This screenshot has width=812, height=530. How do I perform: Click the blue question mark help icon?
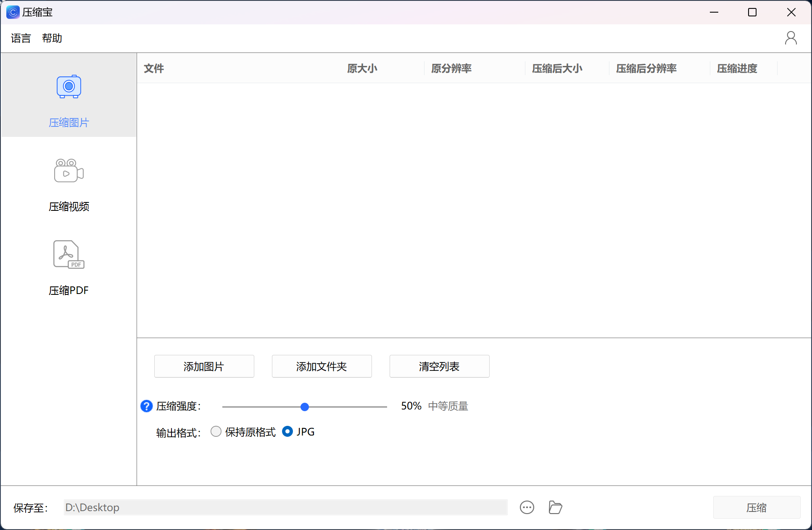pos(146,406)
